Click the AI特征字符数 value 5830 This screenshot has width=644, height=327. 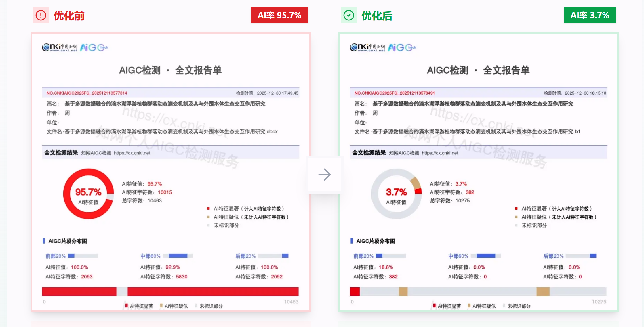(182, 277)
